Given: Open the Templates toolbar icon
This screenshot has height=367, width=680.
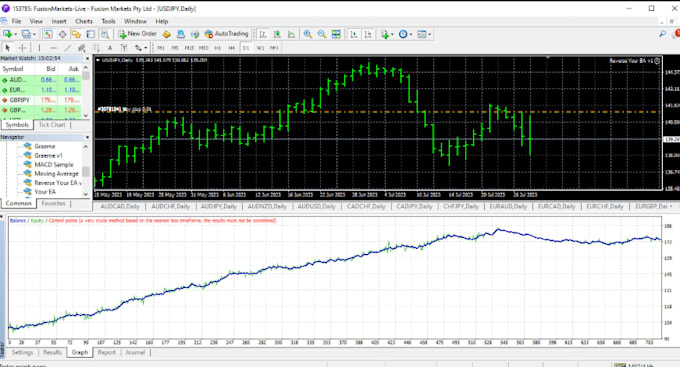Looking at the screenshot, I should (x=422, y=34).
